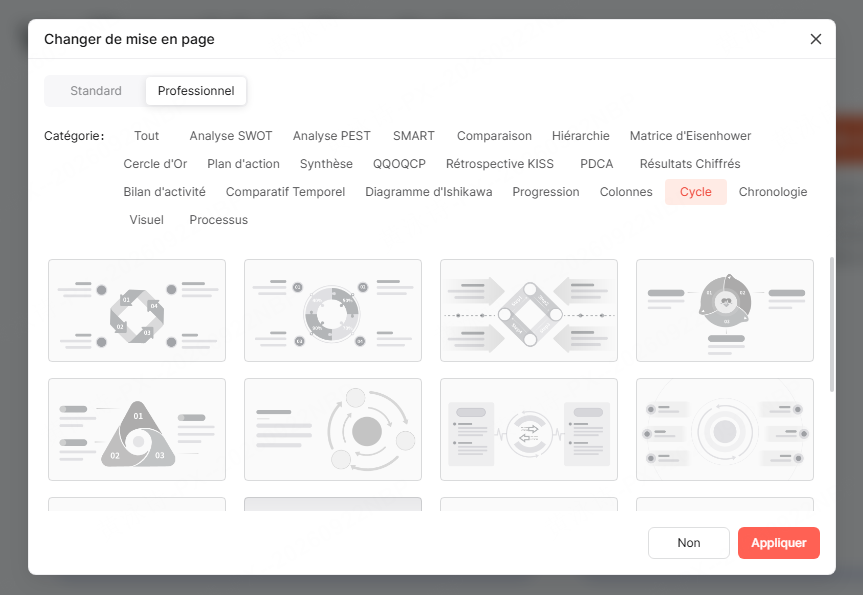This screenshot has width=863, height=595.
Task: Pick the Comparaison category
Action: [494, 136]
